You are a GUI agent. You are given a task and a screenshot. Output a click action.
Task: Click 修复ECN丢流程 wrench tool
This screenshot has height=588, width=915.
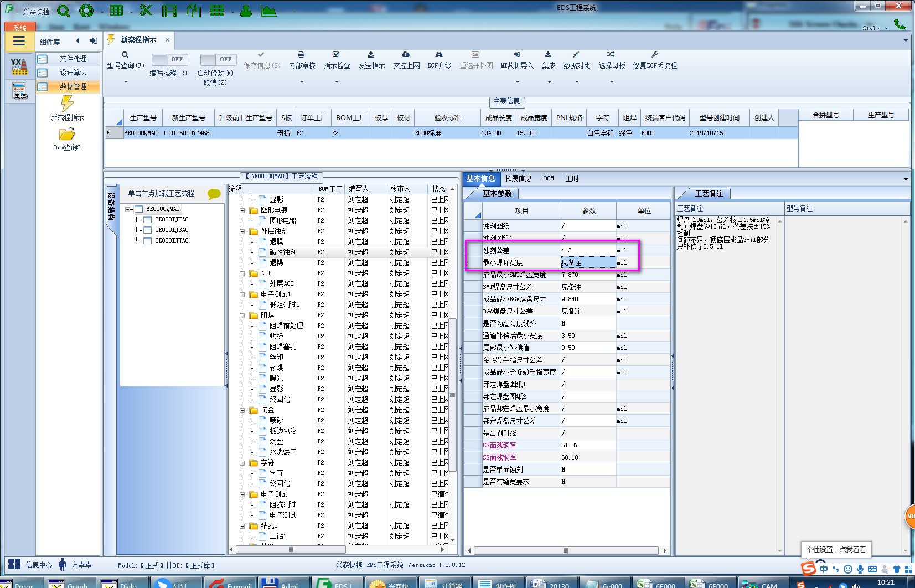click(x=655, y=60)
